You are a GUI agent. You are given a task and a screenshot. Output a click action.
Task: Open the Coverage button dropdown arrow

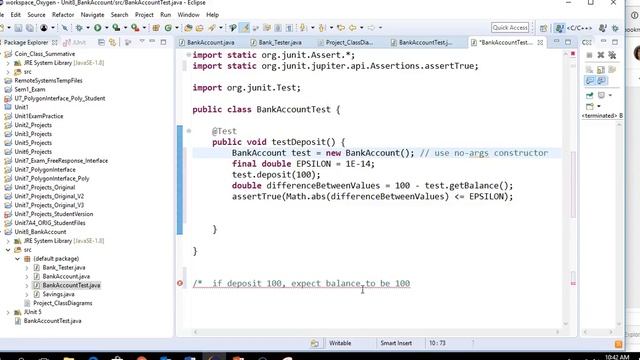[x=125, y=28]
